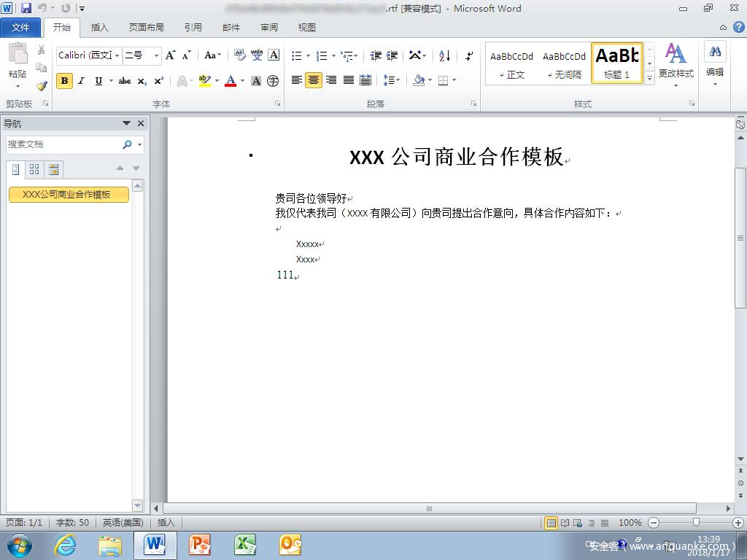
Task: Click the justify text alignment icon
Action: click(x=349, y=80)
